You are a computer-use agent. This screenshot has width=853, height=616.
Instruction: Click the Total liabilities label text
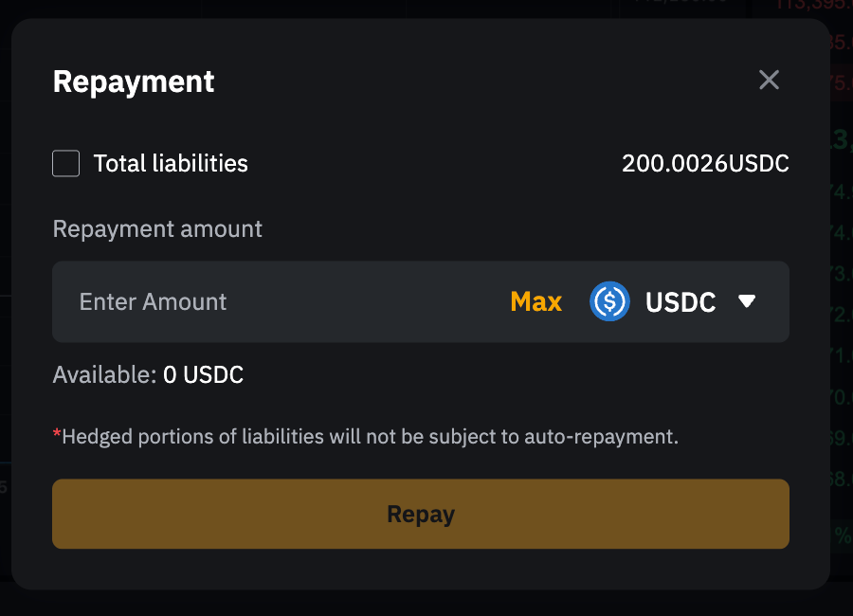(x=171, y=164)
